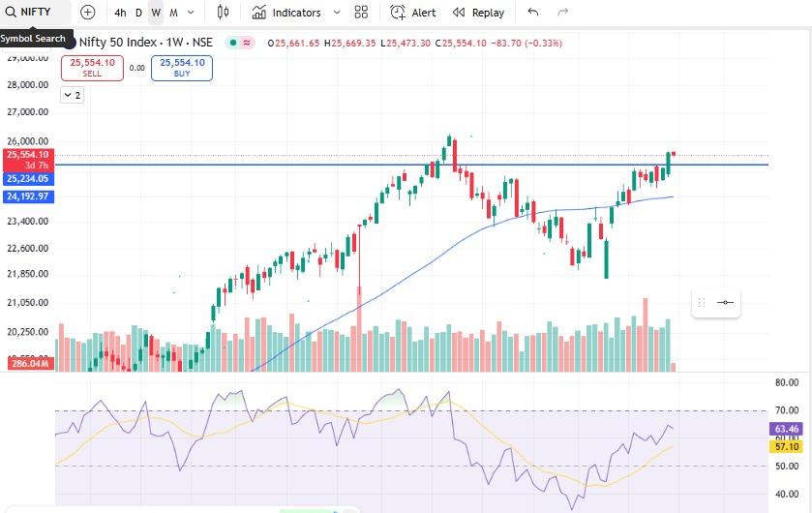The width and height of the screenshot is (812, 513).
Task: Click the yellow 57.10 RSI average label
Action: [787, 447]
